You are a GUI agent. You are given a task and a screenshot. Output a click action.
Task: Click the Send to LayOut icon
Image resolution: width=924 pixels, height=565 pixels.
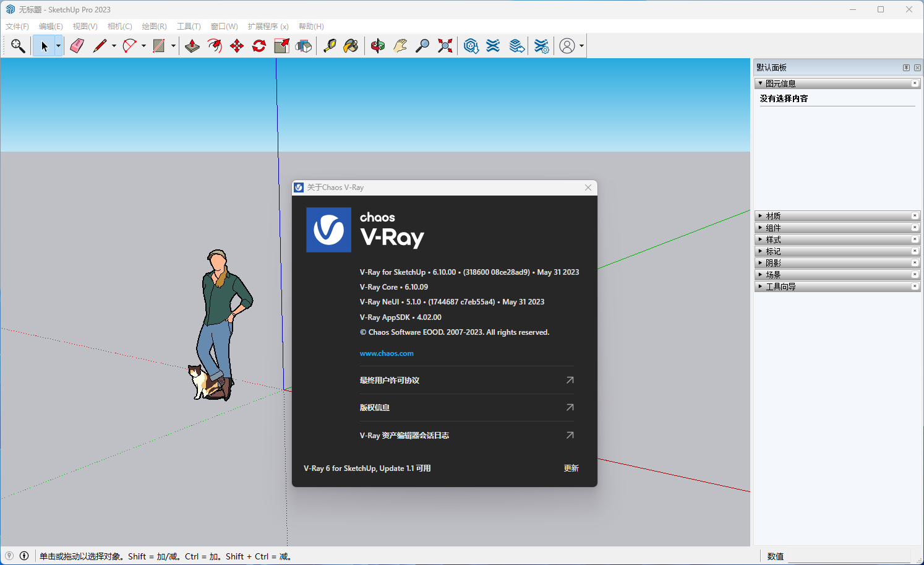517,46
